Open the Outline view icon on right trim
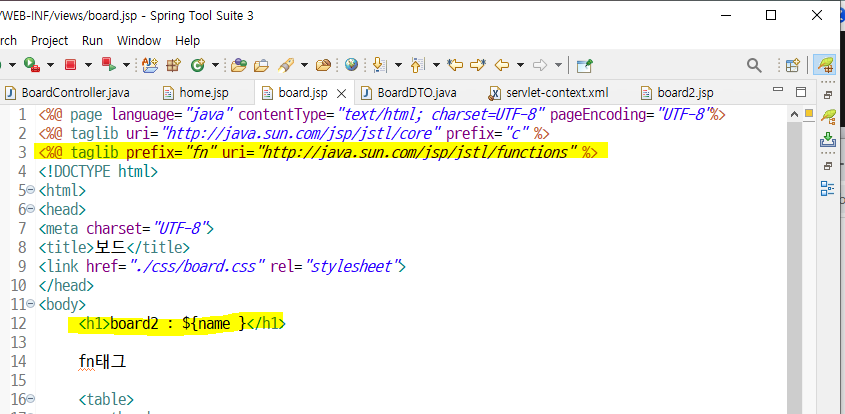Viewport: 845px width, 414px height. pyautogui.click(x=827, y=188)
